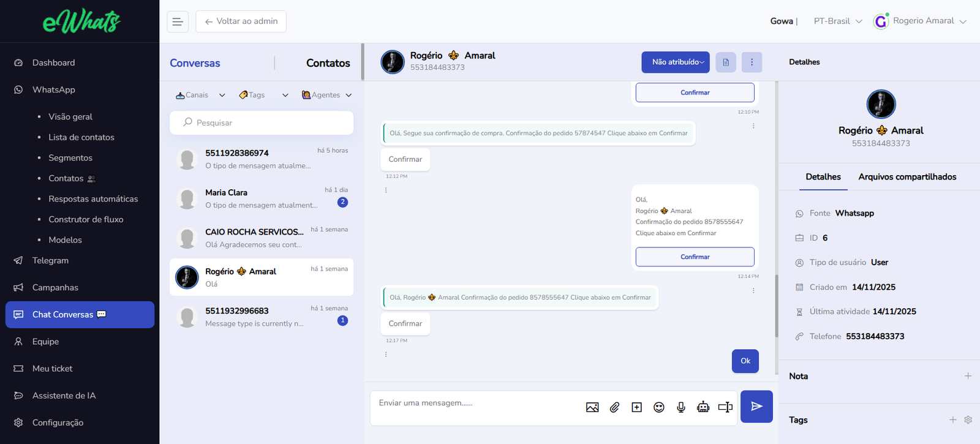Open the three-dot chat options button
Image resolution: width=980 pixels, height=444 pixels.
[x=752, y=62]
